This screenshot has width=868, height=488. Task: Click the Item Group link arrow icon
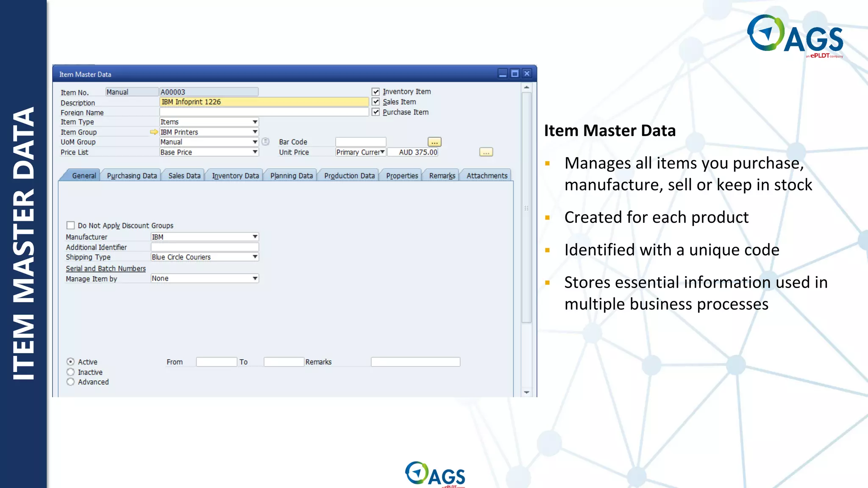(x=154, y=132)
